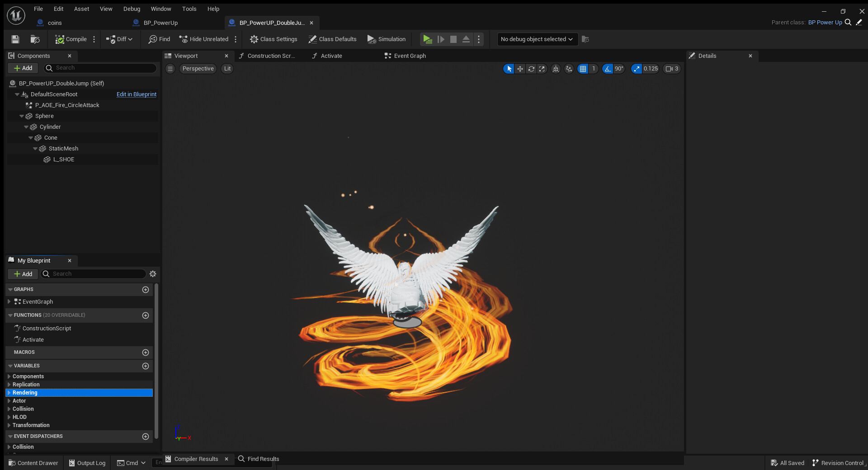Toggle rotation angle snapping

tap(608, 69)
